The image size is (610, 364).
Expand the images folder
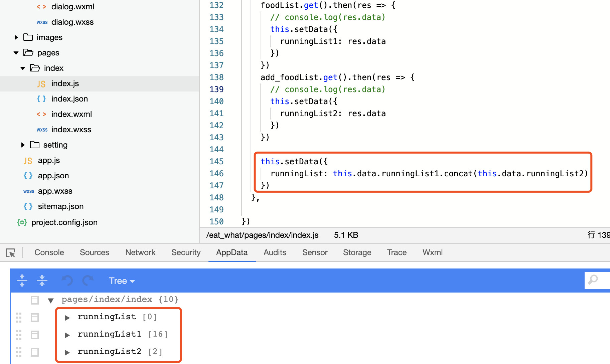click(16, 37)
